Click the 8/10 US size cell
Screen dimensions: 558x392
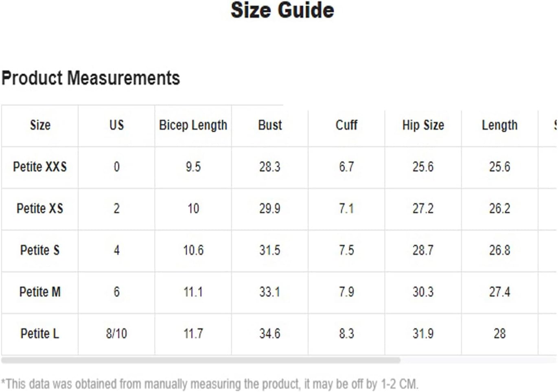pyautogui.click(x=116, y=334)
